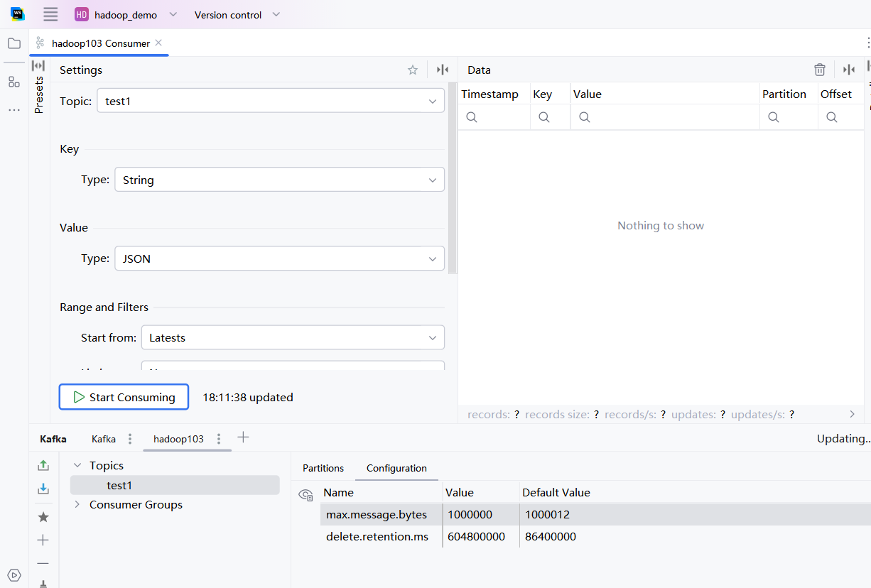Click the Partition column header
The height and width of the screenshot is (588, 871).
click(788, 94)
